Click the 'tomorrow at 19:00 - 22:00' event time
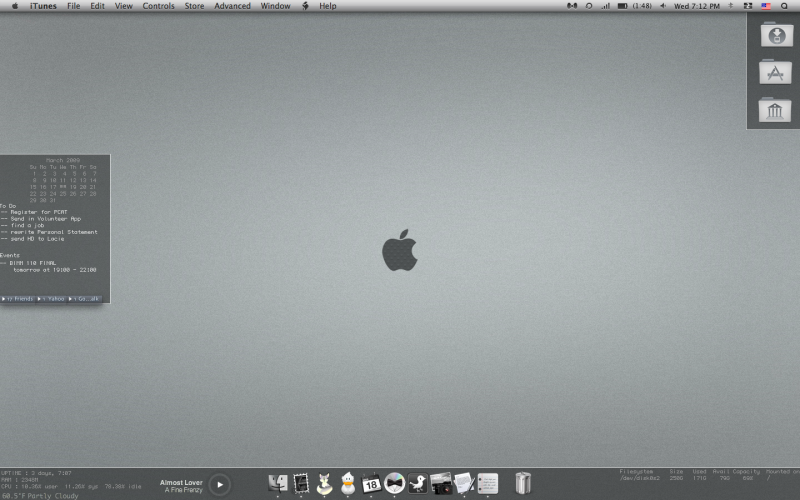The height and width of the screenshot is (500, 800). (x=55, y=270)
